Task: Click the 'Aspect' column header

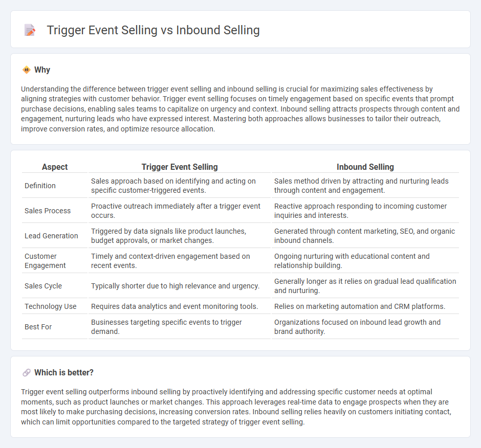Action: [55, 167]
